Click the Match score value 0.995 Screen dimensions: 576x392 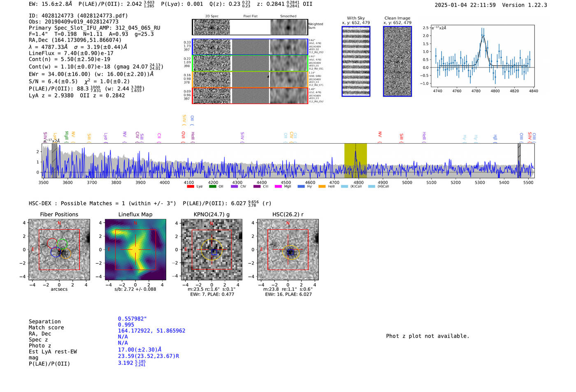pyautogui.click(x=126, y=325)
